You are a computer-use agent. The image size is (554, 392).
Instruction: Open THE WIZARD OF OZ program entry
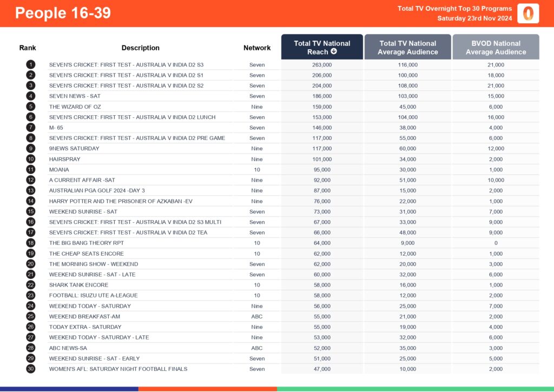(75, 107)
